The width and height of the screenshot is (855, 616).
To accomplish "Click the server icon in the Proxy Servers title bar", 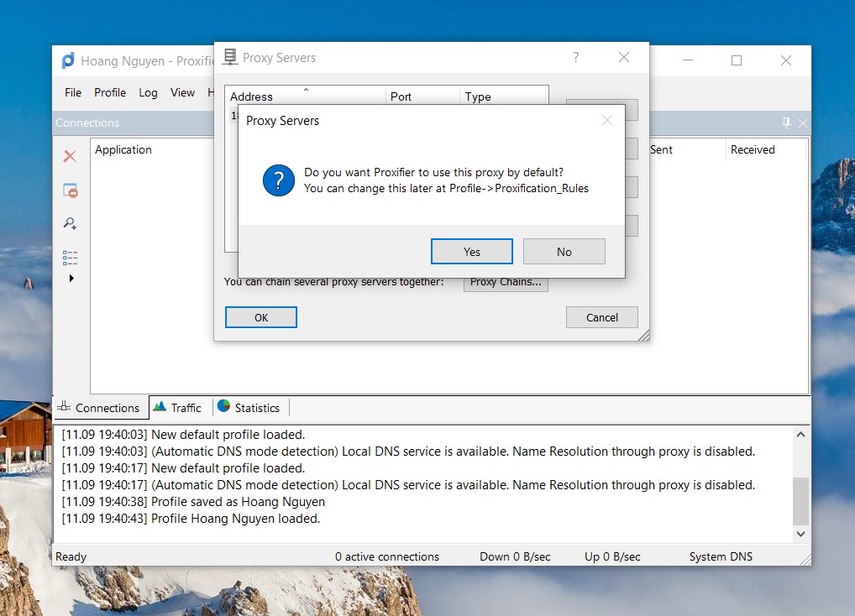I will (230, 57).
